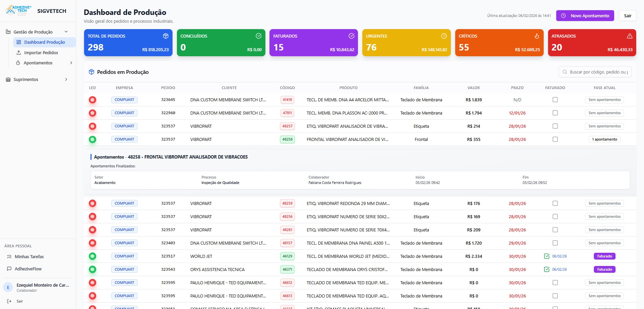The width and height of the screenshot is (644, 309).
Task: Click the code badge 47811
Action: [287, 113]
